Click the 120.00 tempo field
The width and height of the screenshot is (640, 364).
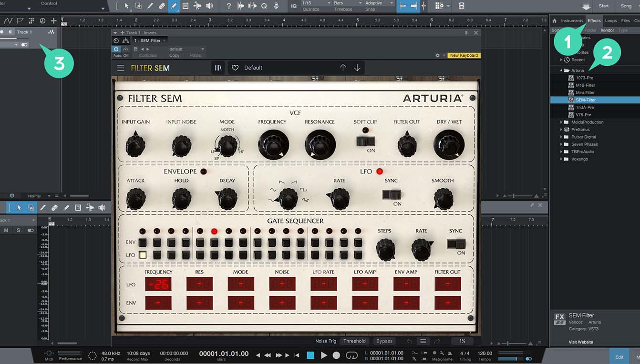(x=485, y=354)
